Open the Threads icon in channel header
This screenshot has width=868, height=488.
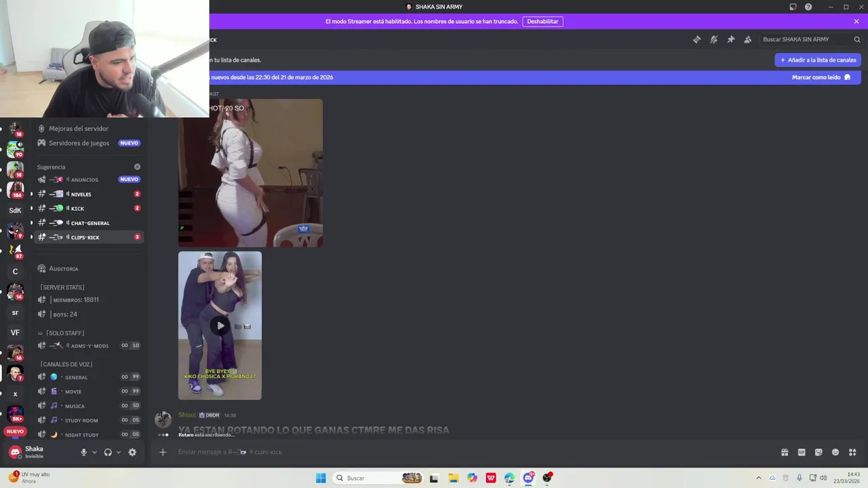[696, 39]
